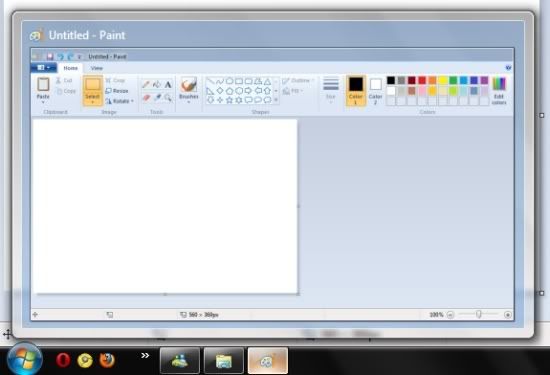Open the Brushes dropdown arrow

tap(189, 102)
